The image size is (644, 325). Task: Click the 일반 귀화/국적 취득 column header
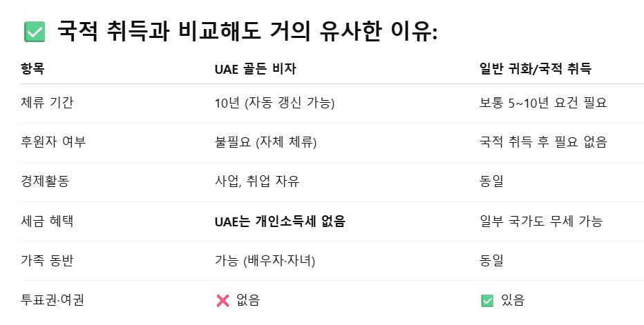535,69
